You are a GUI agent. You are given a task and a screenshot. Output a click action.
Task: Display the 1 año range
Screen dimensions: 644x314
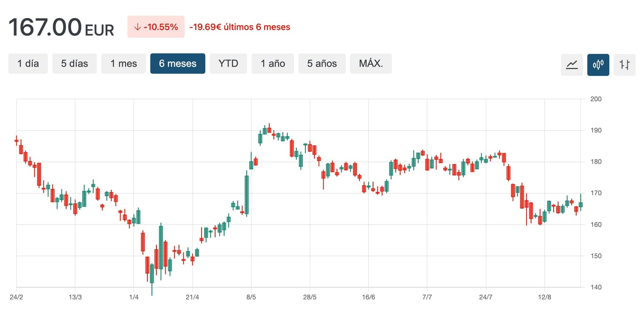pyautogui.click(x=273, y=63)
